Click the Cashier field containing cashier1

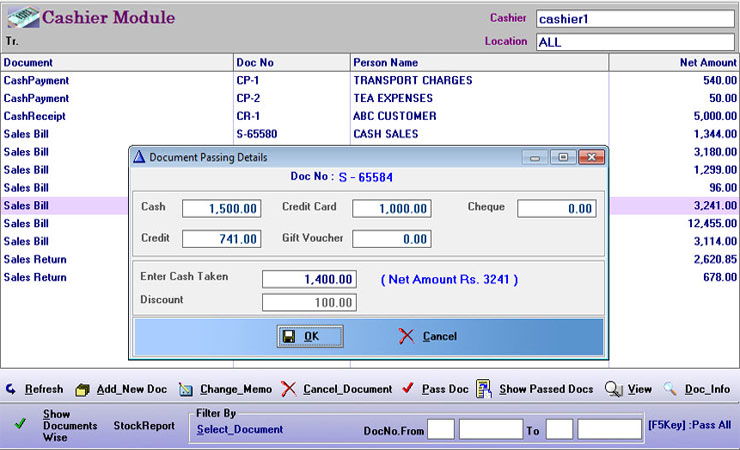point(635,19)
